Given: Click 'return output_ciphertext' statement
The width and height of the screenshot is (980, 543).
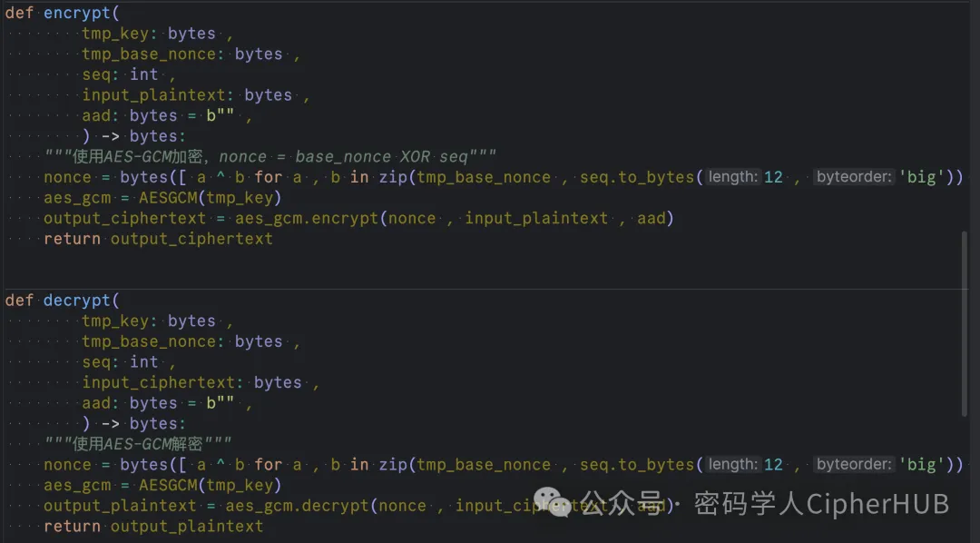Looking at the screenshot, I should [158, 238].
